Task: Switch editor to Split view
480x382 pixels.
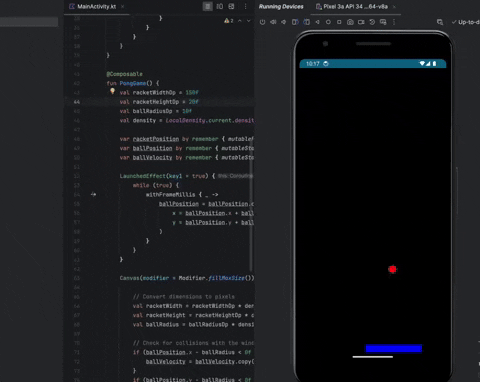Action: [220, 6]
